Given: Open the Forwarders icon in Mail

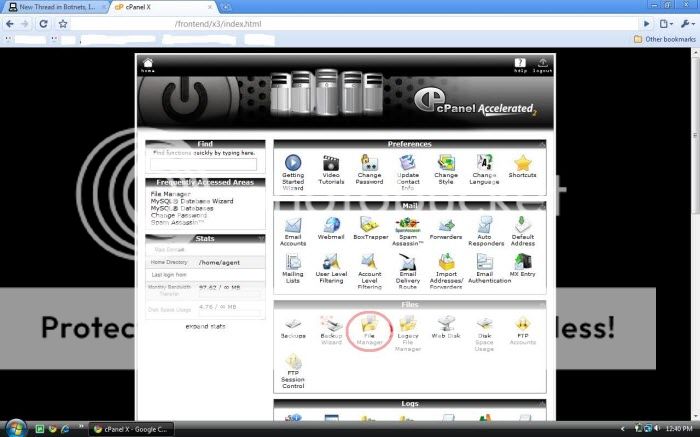Looking at the screenshot, I should [x=446, y=227].
